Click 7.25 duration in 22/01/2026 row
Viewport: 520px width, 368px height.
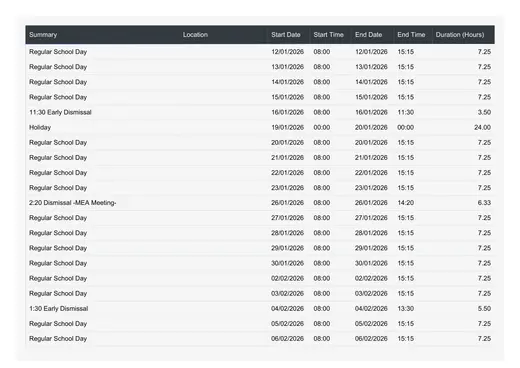click(484, 173)
